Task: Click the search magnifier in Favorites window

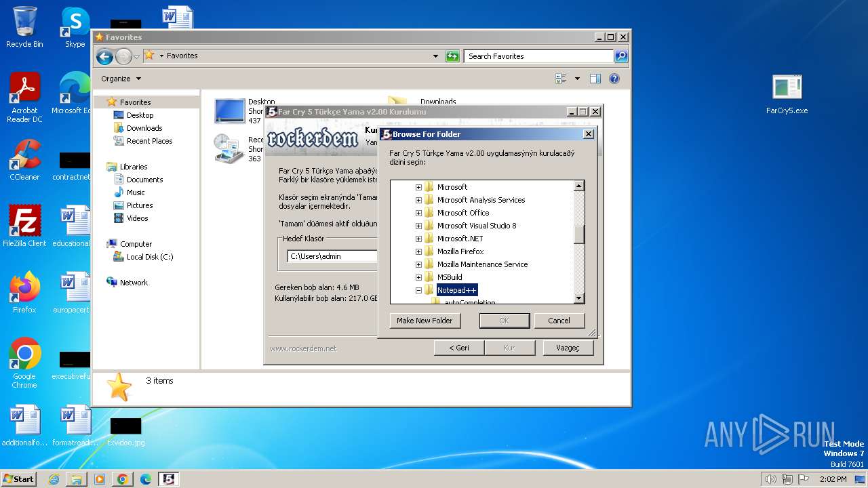Action: tap(621, 56)
